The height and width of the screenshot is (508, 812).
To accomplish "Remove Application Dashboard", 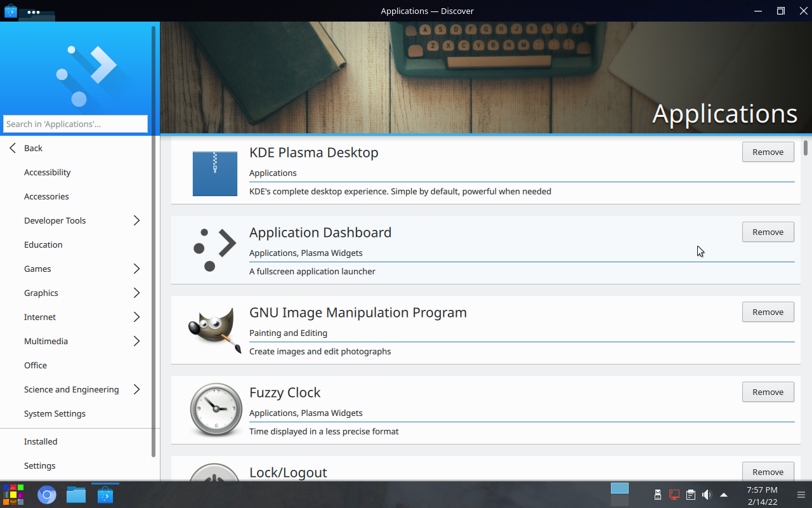I will 768,232.
